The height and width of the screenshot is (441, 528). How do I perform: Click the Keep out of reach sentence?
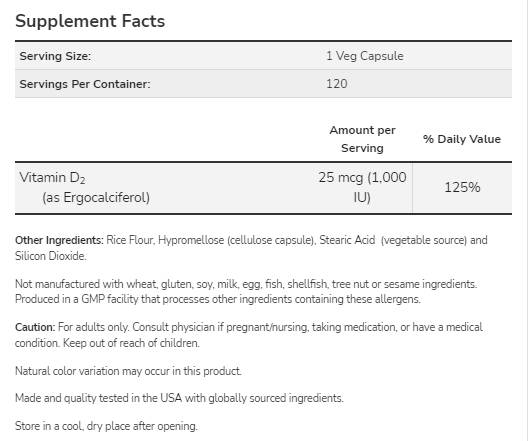click(x=131, y=343)
